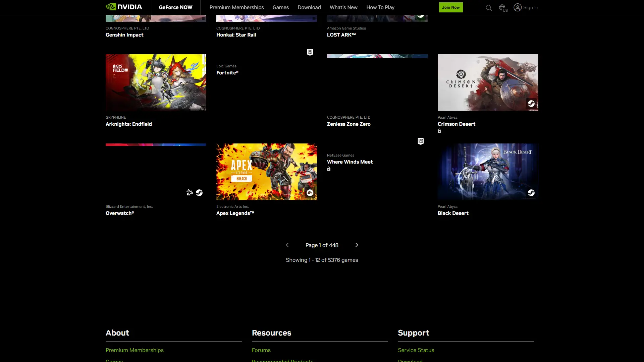Click EA icon on Apex Legends thumbnail
Image resolution: width=644 pixels, height=362 pixels.
click(310, 193)
